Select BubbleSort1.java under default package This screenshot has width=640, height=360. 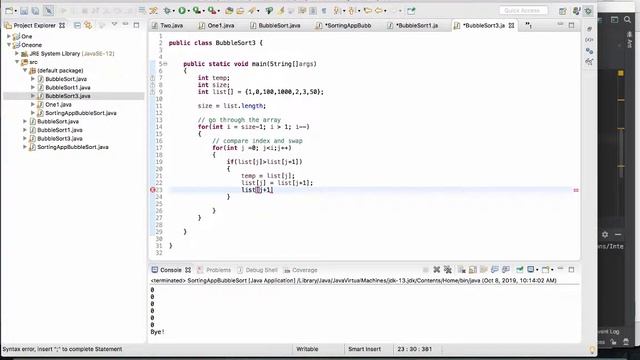[x=68, y=87]
